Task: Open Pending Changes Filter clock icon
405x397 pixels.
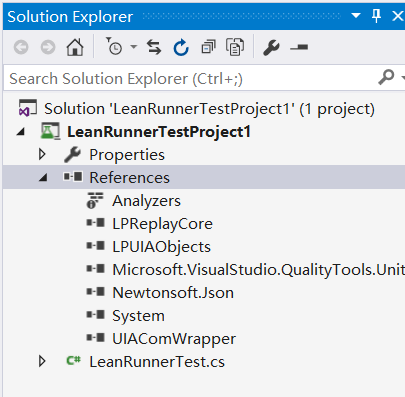Action: 114,46
